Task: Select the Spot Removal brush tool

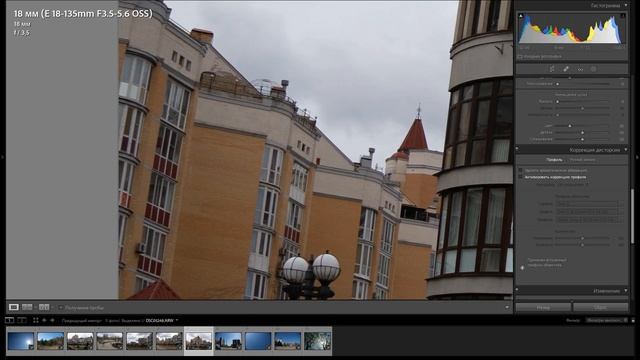Action: [x=566, y=69]
